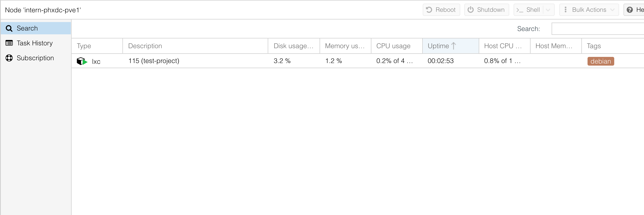Click the Shell terminal prompt icon

[520, 10]
